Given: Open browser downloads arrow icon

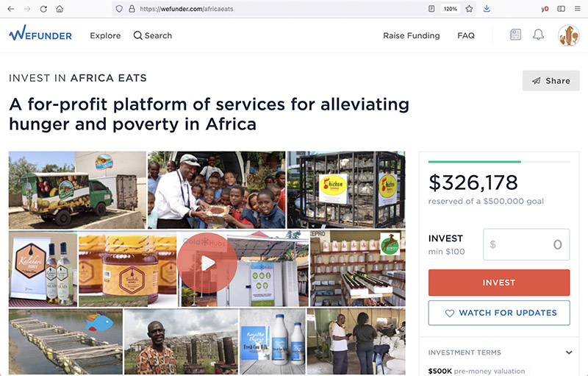Looking at the screenshot, I should (x=487, y=9).
